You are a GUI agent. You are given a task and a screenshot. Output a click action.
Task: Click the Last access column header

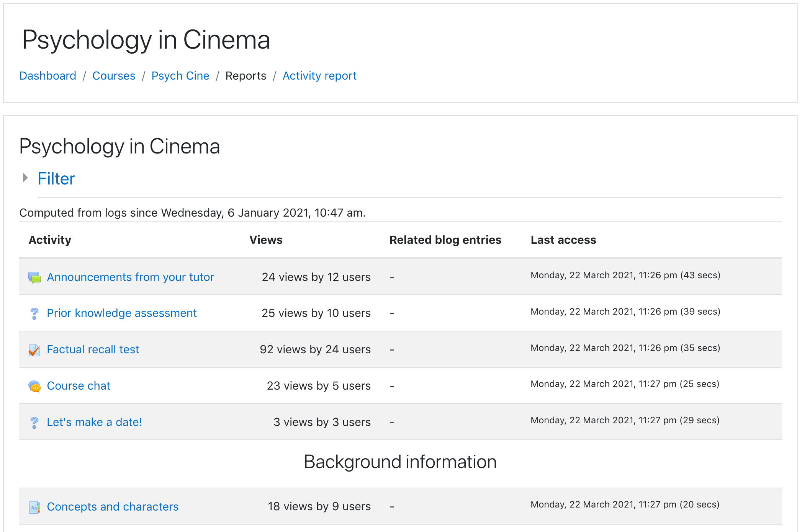pos(563,240)
